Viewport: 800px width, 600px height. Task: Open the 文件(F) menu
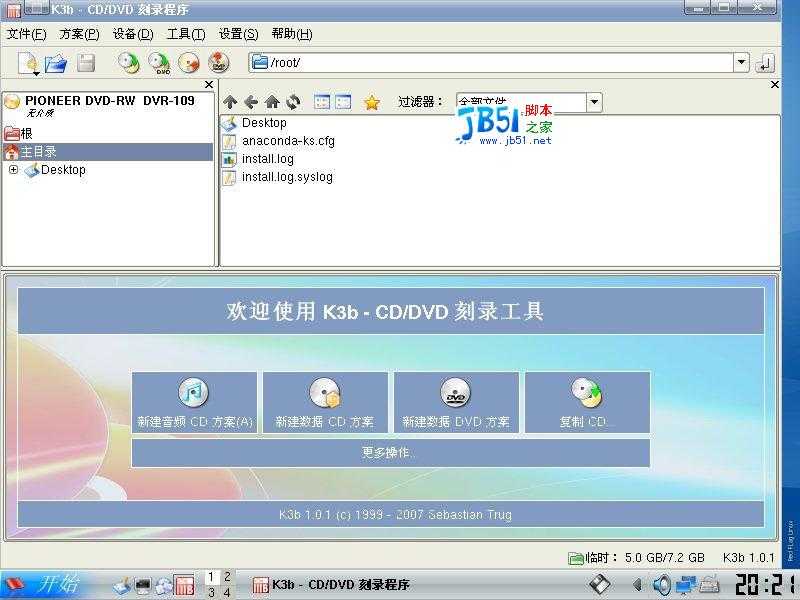(26, 34)
